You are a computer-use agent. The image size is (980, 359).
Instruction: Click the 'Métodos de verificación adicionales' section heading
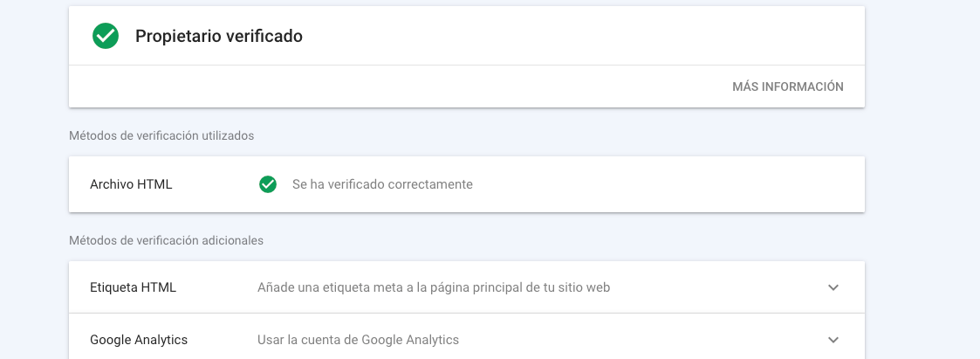(167, 241)
